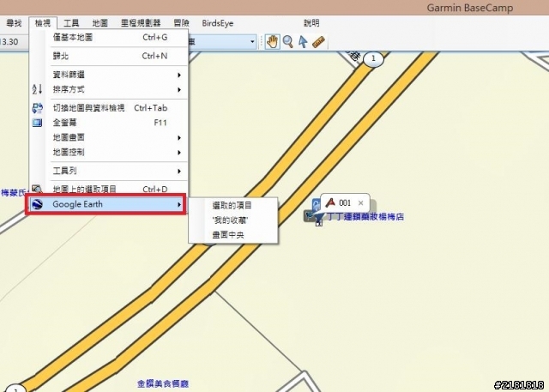Click the 丁丁連鎖藥妝楊梅店 map label

[x=365, y=217]
